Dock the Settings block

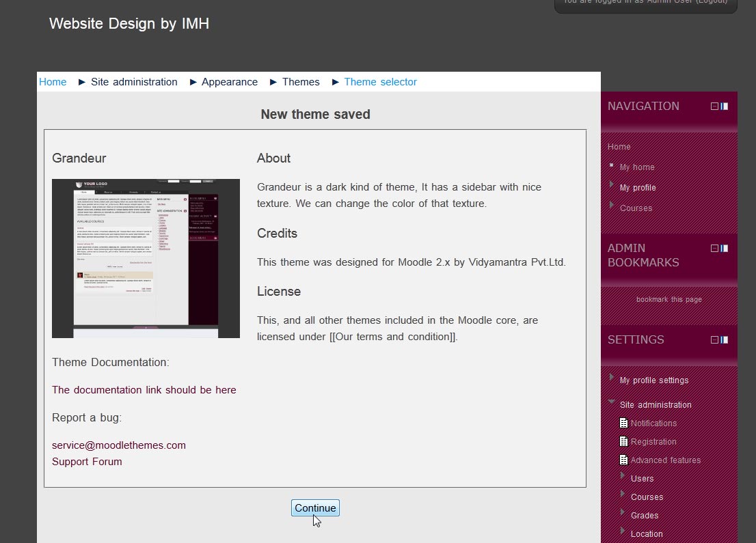(x=725, y=339)
